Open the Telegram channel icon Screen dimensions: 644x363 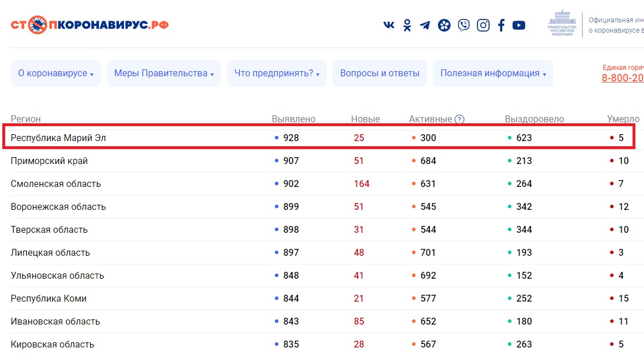[x=425, y=25]
